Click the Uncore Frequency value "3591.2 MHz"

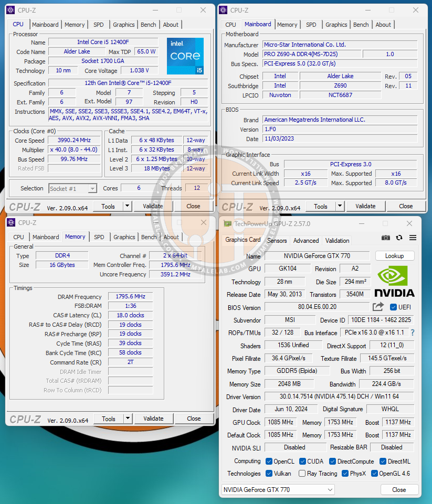tap(176, 274)
